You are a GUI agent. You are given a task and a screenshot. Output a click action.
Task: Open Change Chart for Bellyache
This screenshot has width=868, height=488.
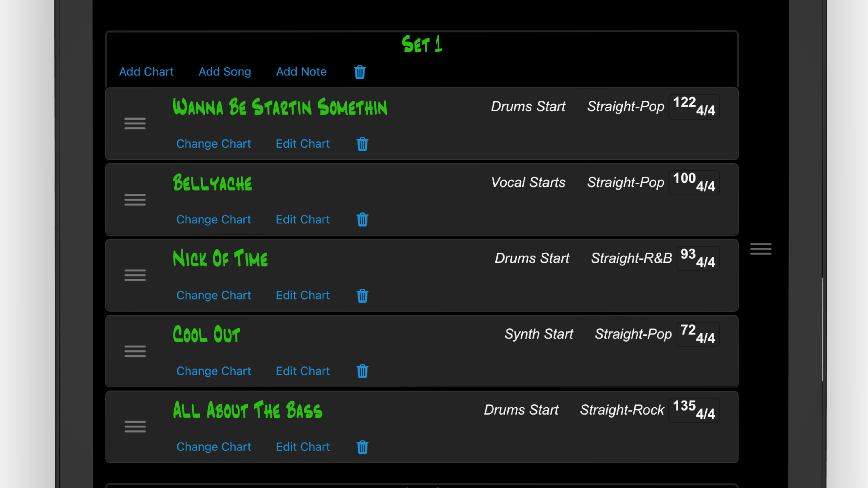(214, 219)
